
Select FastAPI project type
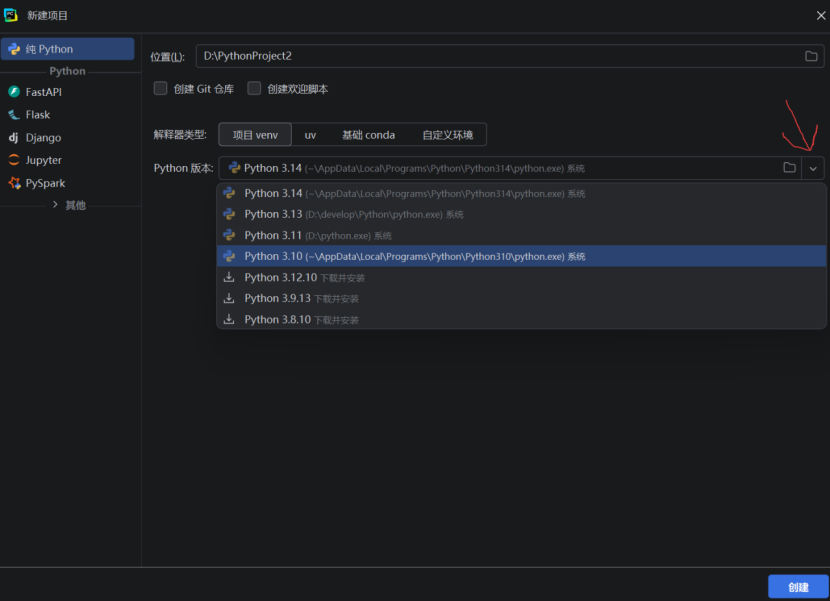tap(67, 92)
